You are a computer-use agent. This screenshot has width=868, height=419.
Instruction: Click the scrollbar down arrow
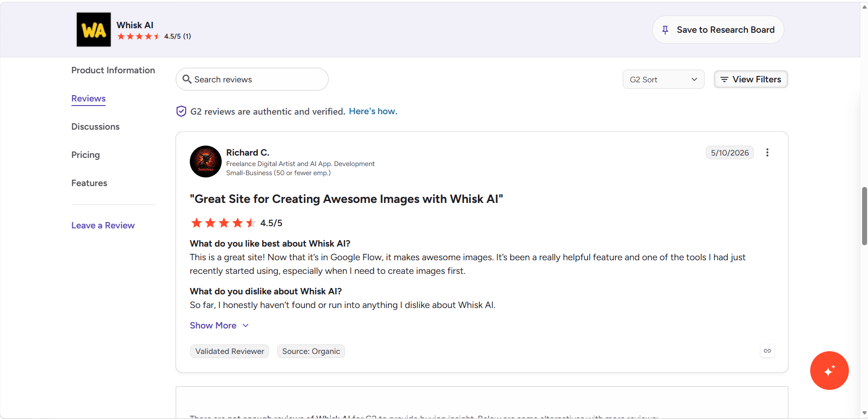[864, 413]
